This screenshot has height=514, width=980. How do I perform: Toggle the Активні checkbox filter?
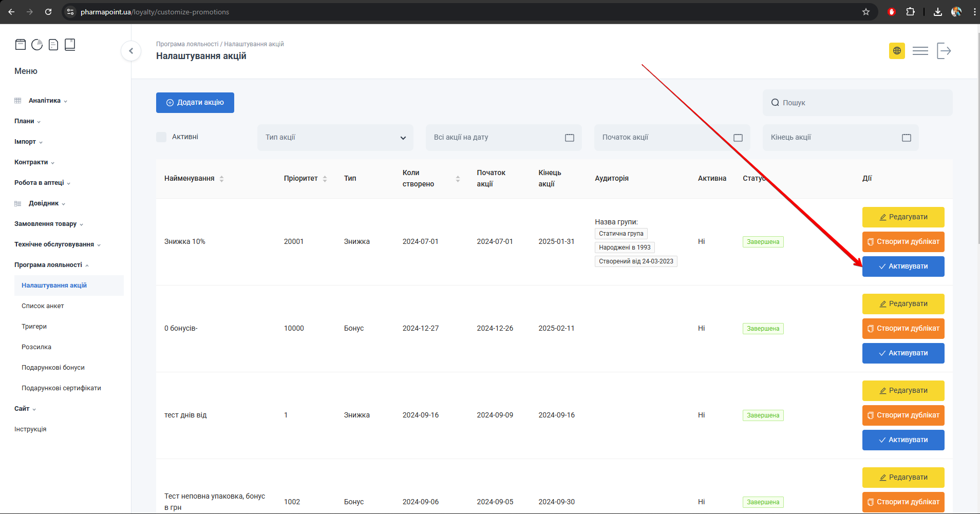click(161, 137)
